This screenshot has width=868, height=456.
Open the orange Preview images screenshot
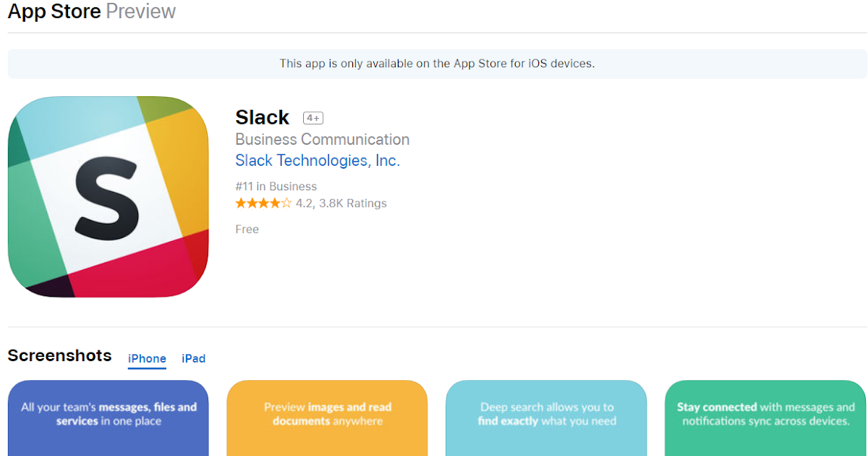click(x=327, y=418)
